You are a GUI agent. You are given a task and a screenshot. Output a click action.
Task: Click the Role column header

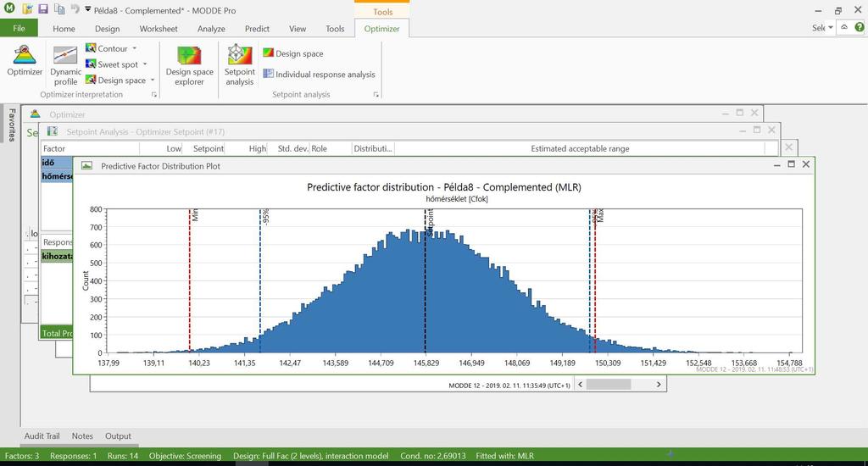(331, 148)
